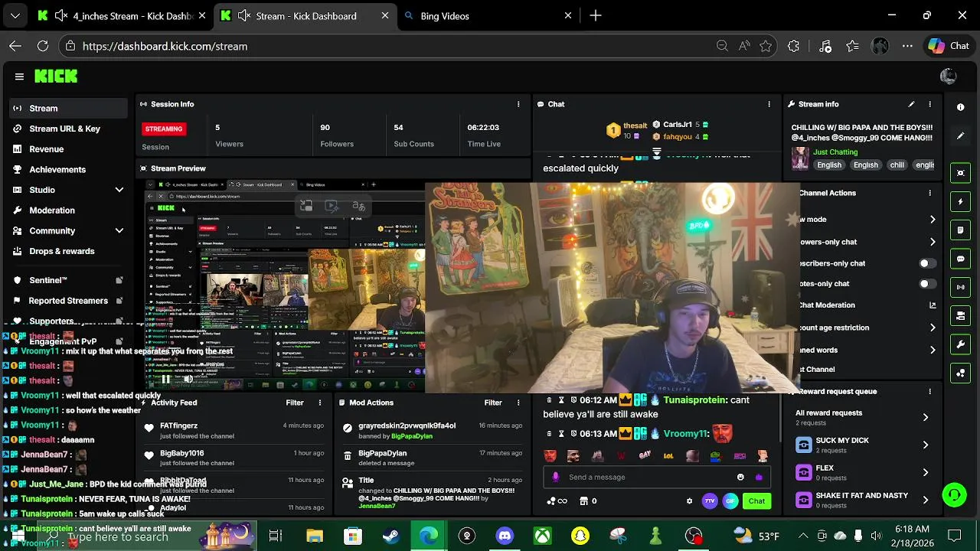Image resolution: width=980 pixels, height=551 pixels.
Task: Click the 7TV emote button
Action: [x=710, y=501]
